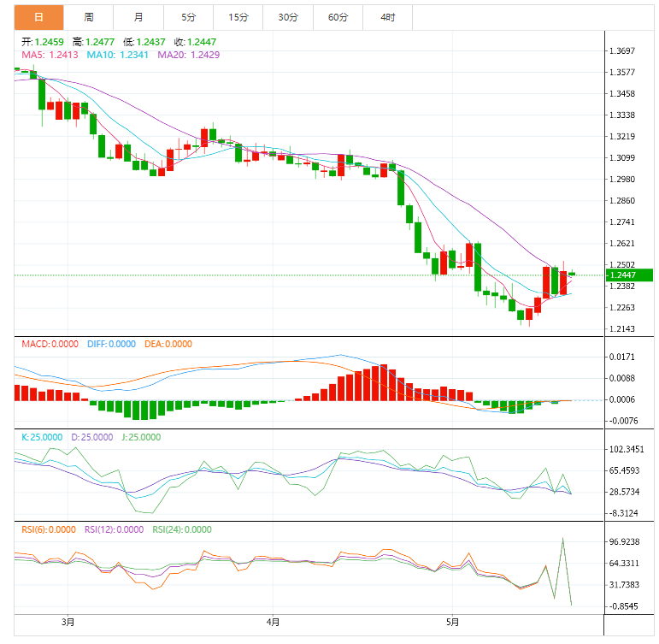This screenshot has width=659, height=644.
Task: Click the K: 25.0000 label
Action: (x=42, y=437)
